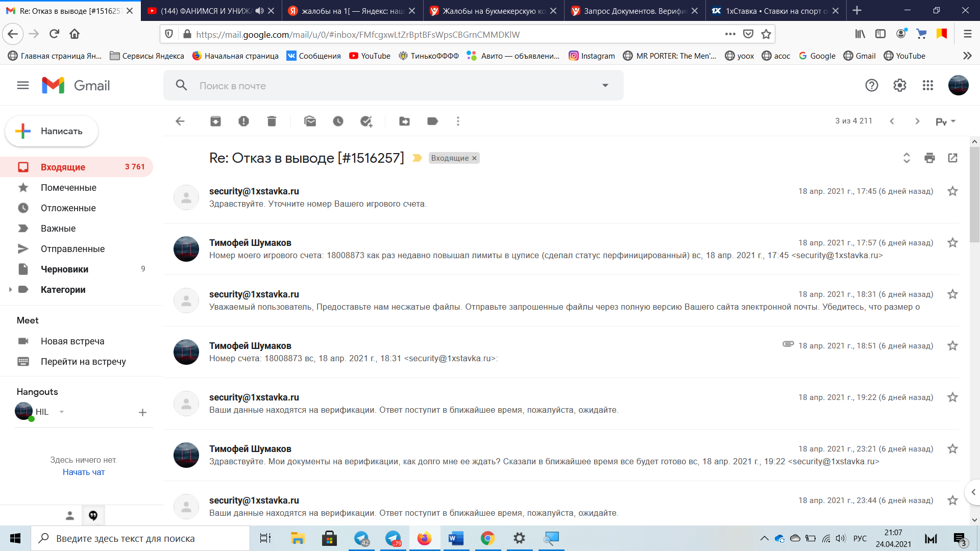
Task: Print all messages in conversation
Action: [929, 158]
